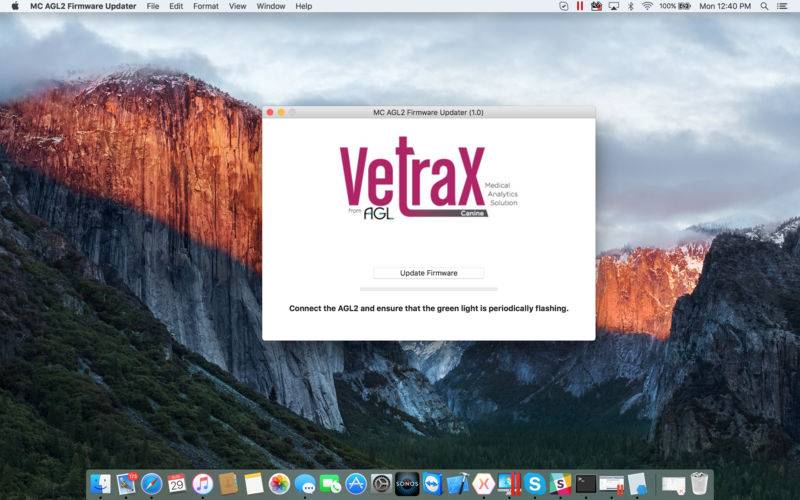Click the 100% battery indicator
Image resolution: width=800 pixels, height=500 pixels.
(674, 6)
